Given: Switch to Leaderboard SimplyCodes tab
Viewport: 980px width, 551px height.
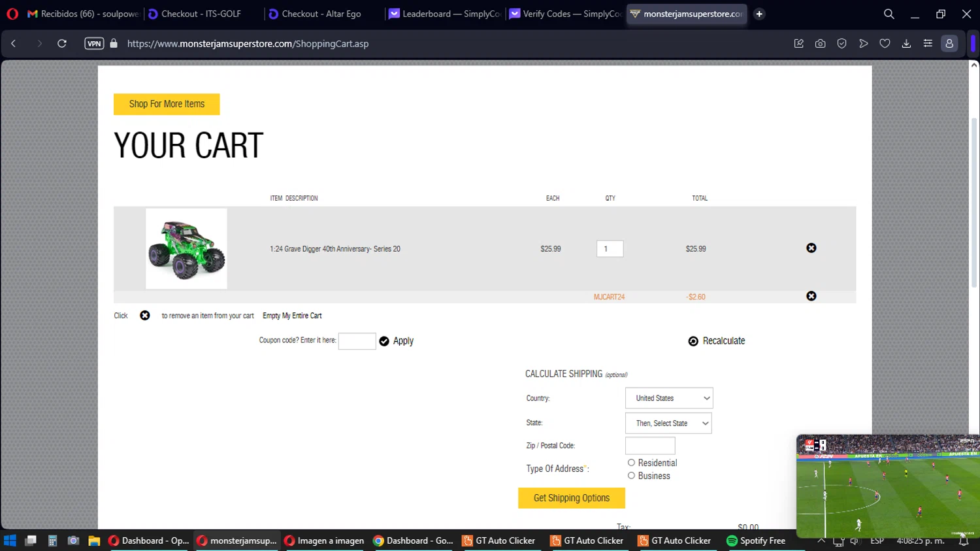Looking at the screenshot, I should pos(445,14).
